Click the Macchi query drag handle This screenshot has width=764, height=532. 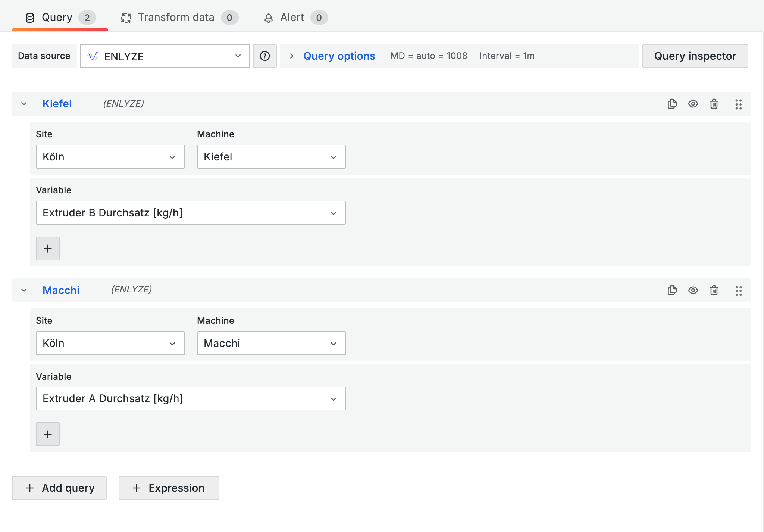(738, 291)
